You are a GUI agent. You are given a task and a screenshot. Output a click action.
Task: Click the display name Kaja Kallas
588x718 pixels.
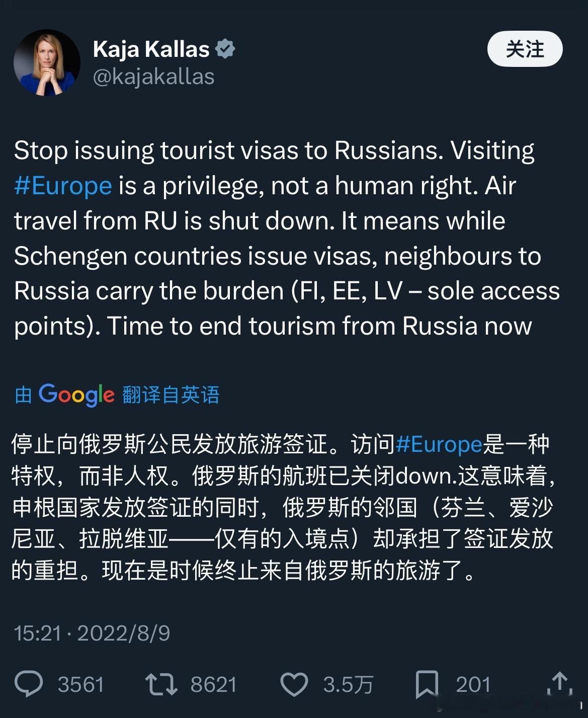(151, 48)
